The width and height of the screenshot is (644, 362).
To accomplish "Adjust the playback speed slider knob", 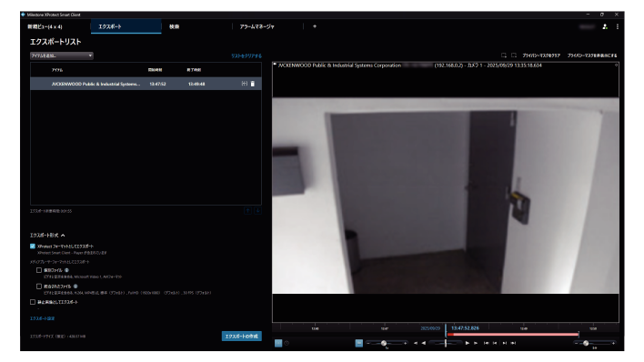I will [384, 343].
